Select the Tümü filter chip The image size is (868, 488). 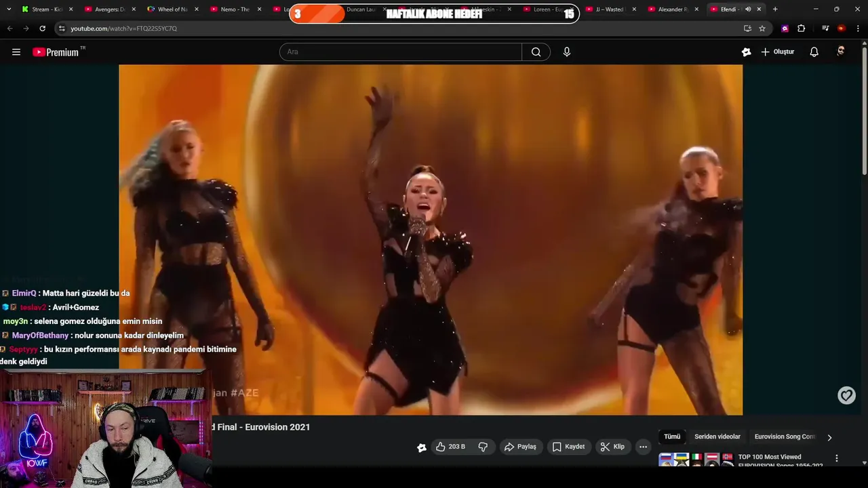point(672,436)
